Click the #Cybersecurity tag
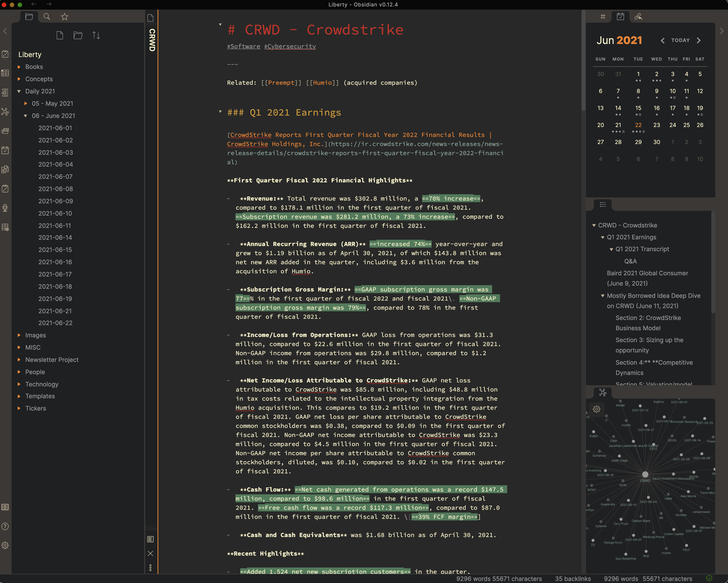The height and width of the screenshot is (583, 728). point(290,46)
